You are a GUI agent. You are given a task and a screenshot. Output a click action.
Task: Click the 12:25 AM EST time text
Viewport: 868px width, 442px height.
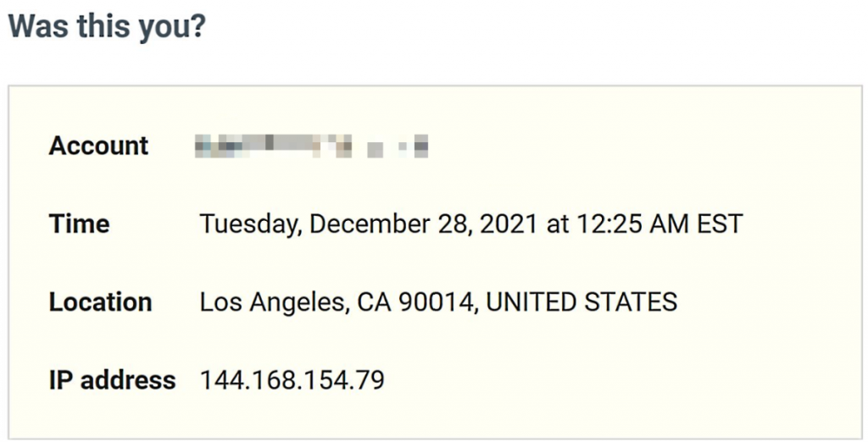[x=659, y=224]
